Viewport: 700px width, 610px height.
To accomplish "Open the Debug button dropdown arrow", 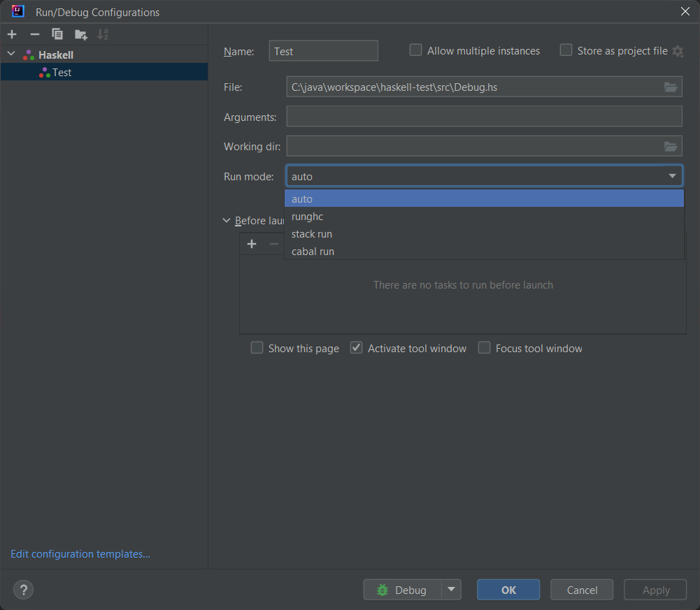I will (451, 590).
